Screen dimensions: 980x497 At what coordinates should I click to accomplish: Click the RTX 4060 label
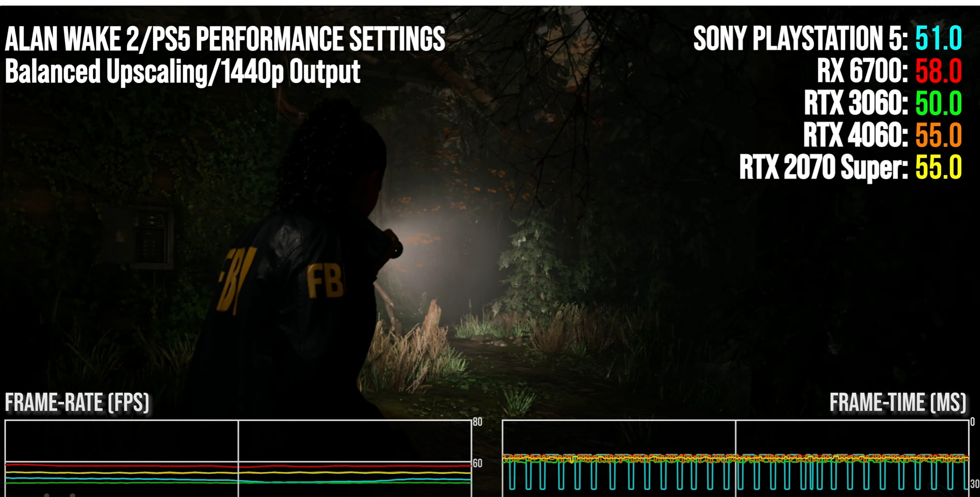tap(855, 135)
